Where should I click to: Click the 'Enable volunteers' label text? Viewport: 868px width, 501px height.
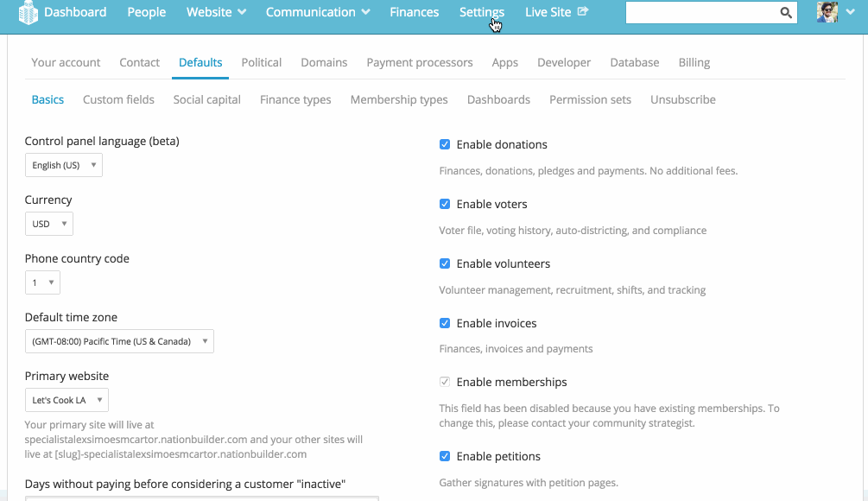coord(504,264)
